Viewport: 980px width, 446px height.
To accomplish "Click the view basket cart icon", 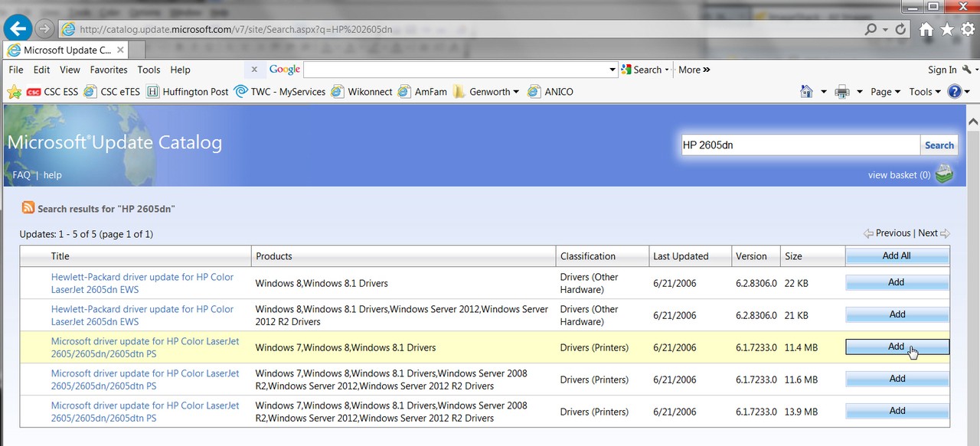I will tap(945, 174).
